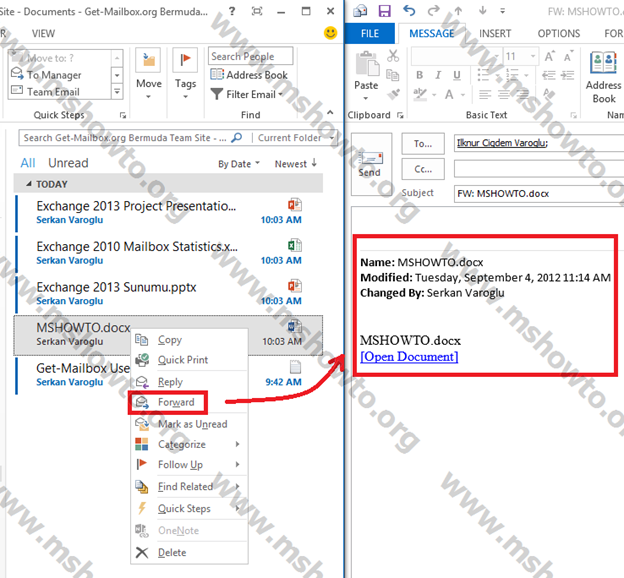Toggle Center alignment for text
This screenshot has width=624, height=578.
pos(504,94)
